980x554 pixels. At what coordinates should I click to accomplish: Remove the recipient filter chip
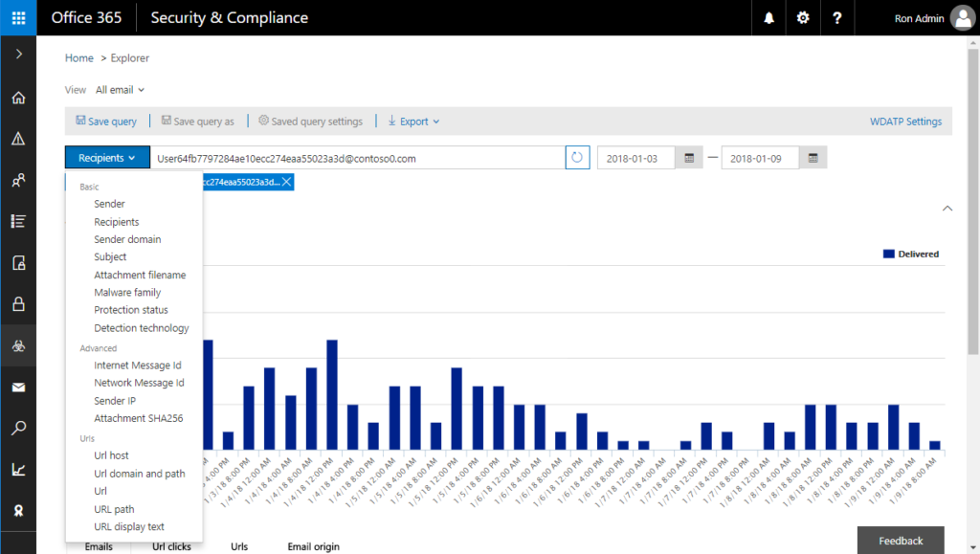point(285,181)
